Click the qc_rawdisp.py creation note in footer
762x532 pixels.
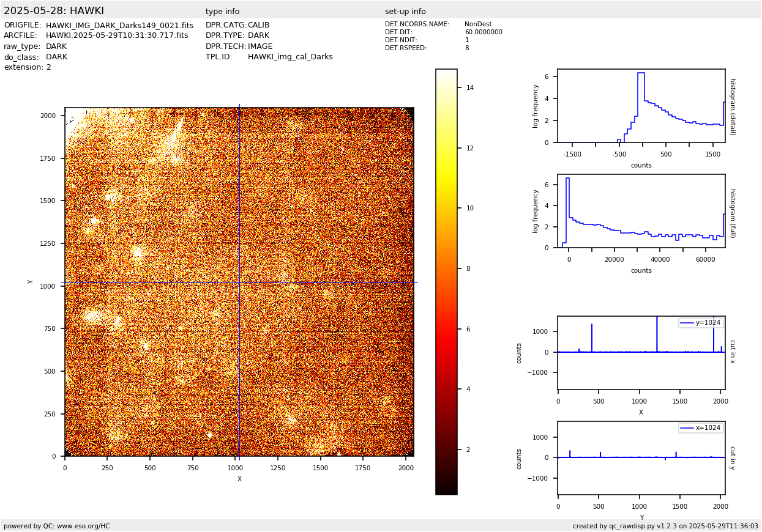click(665, 526)
